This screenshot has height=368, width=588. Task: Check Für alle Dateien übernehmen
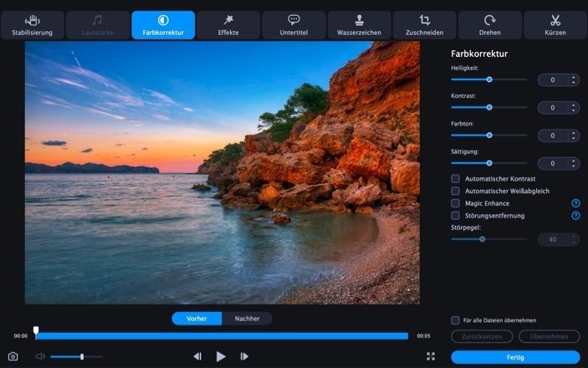coord(456,320)
